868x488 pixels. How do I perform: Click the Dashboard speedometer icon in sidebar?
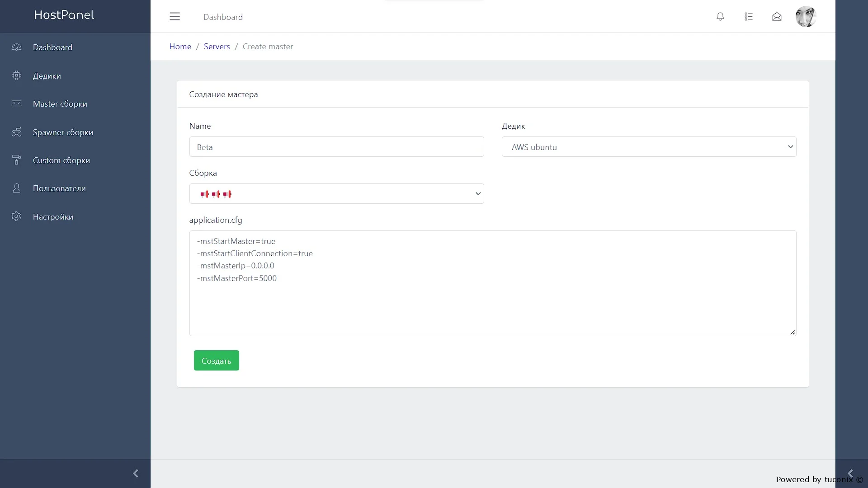tap(17, 47)
